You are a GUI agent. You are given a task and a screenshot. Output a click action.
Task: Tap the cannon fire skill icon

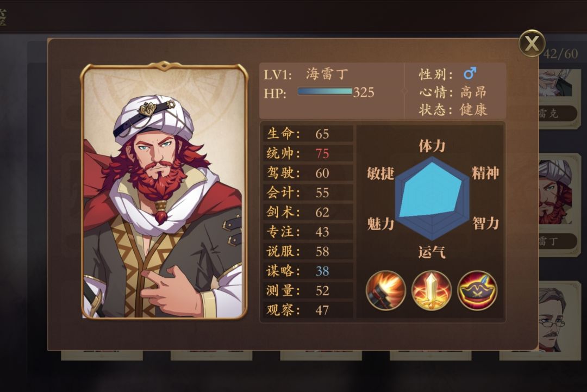(385, 290)
